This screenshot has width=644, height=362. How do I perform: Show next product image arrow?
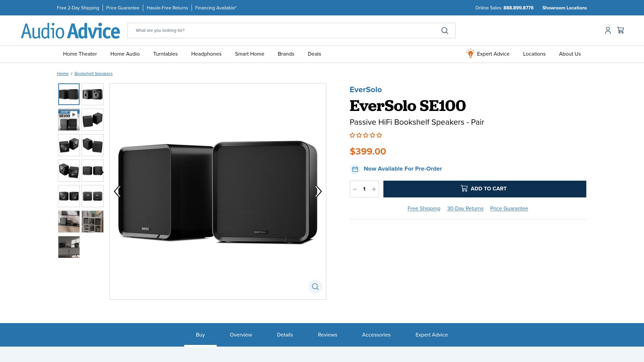click(319, 191)
